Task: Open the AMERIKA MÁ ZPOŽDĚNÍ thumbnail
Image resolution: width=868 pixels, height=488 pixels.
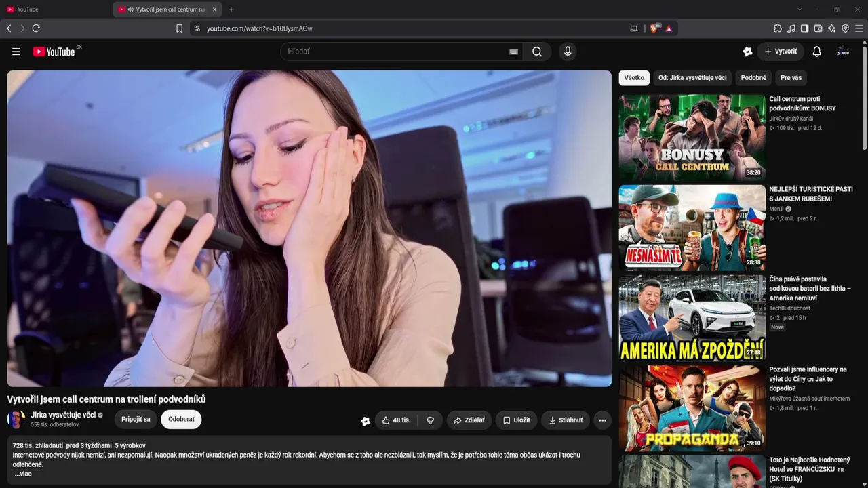Action: coord(692,318)
